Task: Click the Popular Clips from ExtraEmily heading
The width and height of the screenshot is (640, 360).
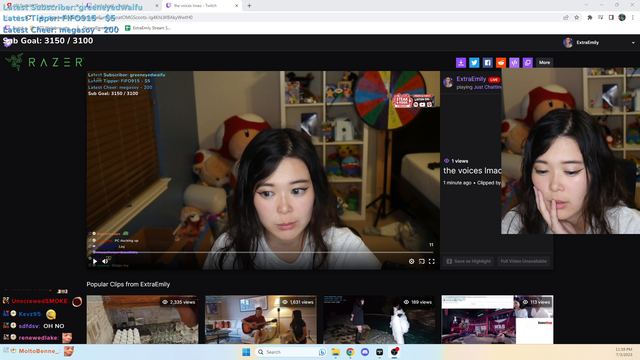Action: tap(128, 284)
